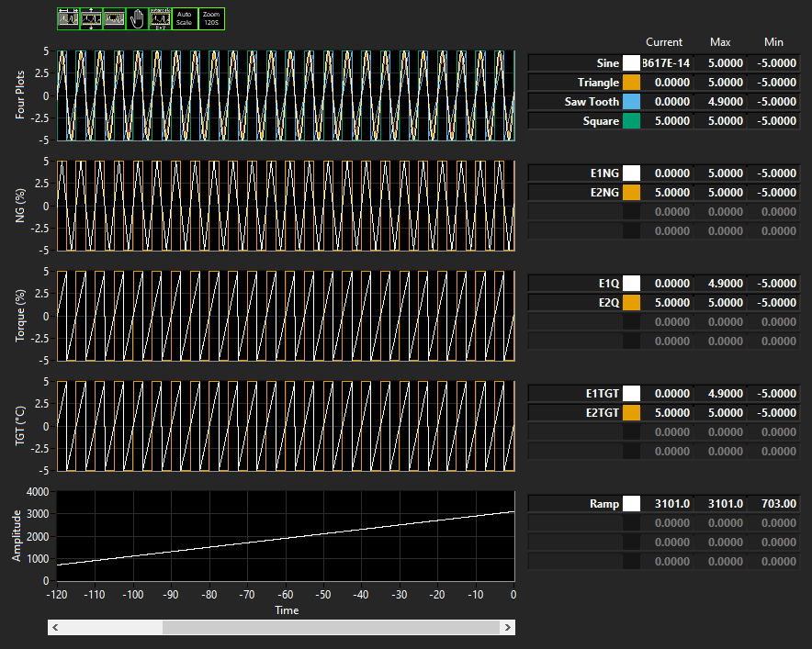
Task: Click the horizontal time scrollbar thumb
Action: pos(332,627)
